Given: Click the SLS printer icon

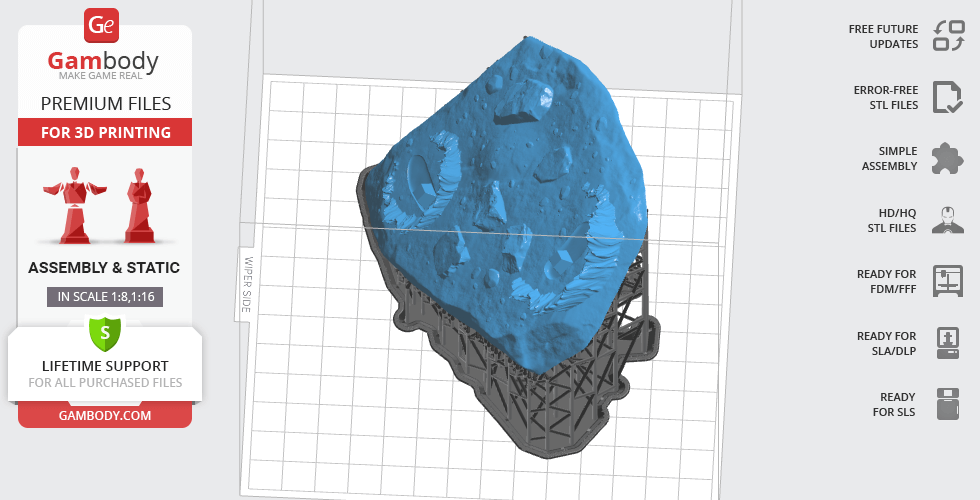Looking at the screenshot, I should 946,404.
